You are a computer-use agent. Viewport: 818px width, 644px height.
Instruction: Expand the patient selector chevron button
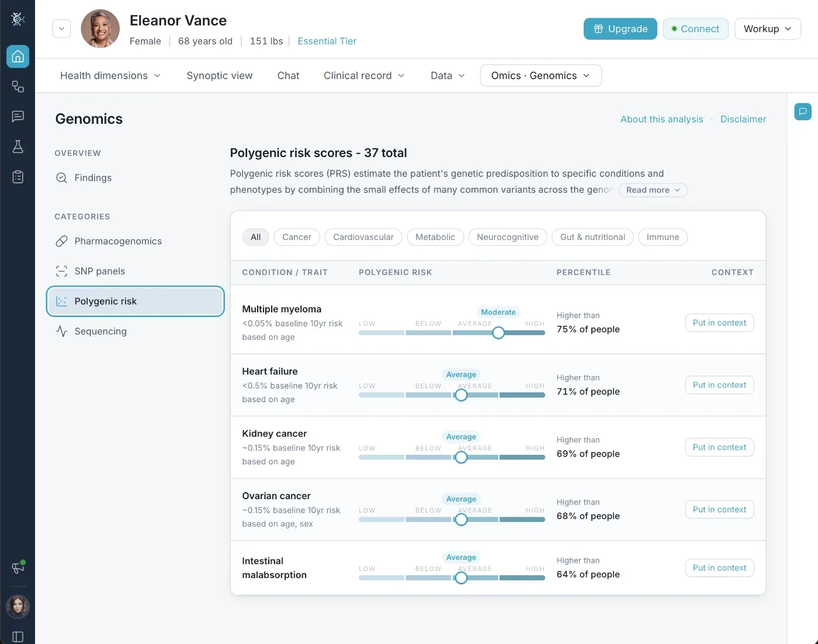click(x=61, y=29)
